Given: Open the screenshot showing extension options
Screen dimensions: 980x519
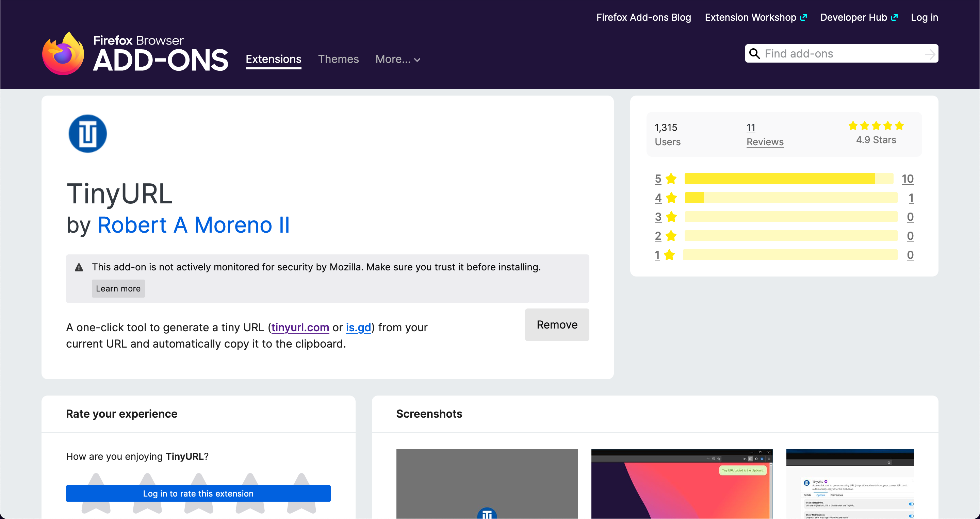Looking at the screenshot, I should pyautogui.click(x=850, y=484).
